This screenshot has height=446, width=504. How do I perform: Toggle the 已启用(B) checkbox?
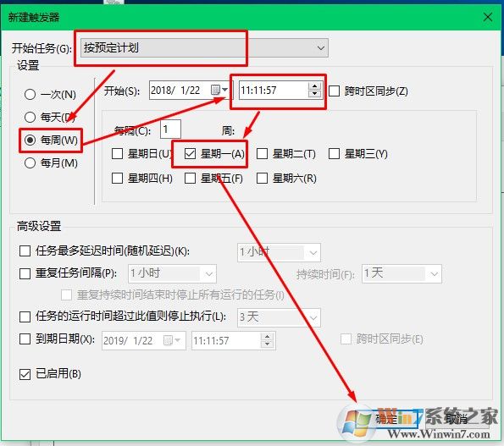pos(25,374)
